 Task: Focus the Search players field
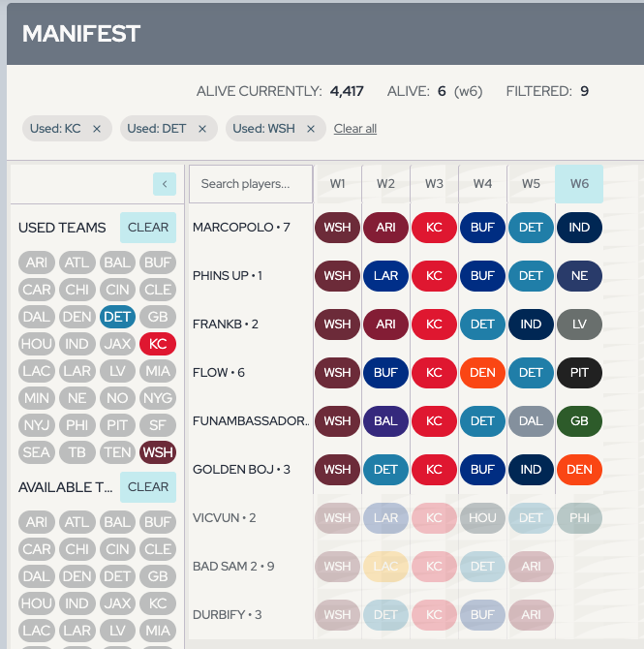pyautogui.click(x=251, y=184)
